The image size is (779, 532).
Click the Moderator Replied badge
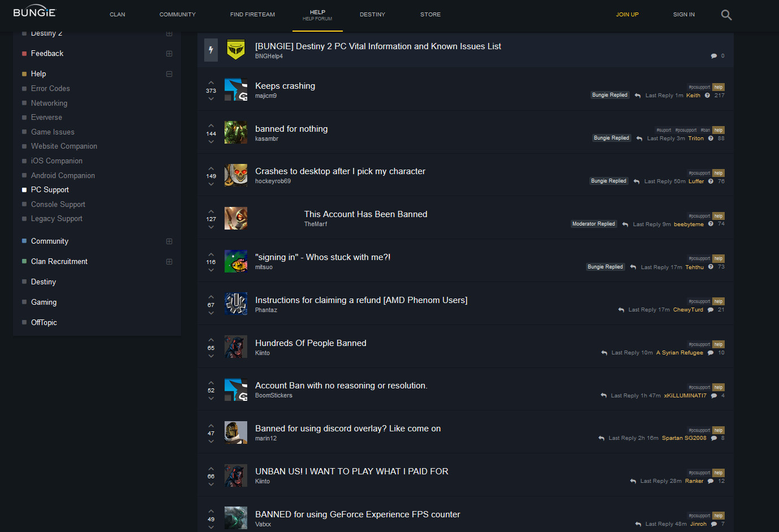pos(593,224)
